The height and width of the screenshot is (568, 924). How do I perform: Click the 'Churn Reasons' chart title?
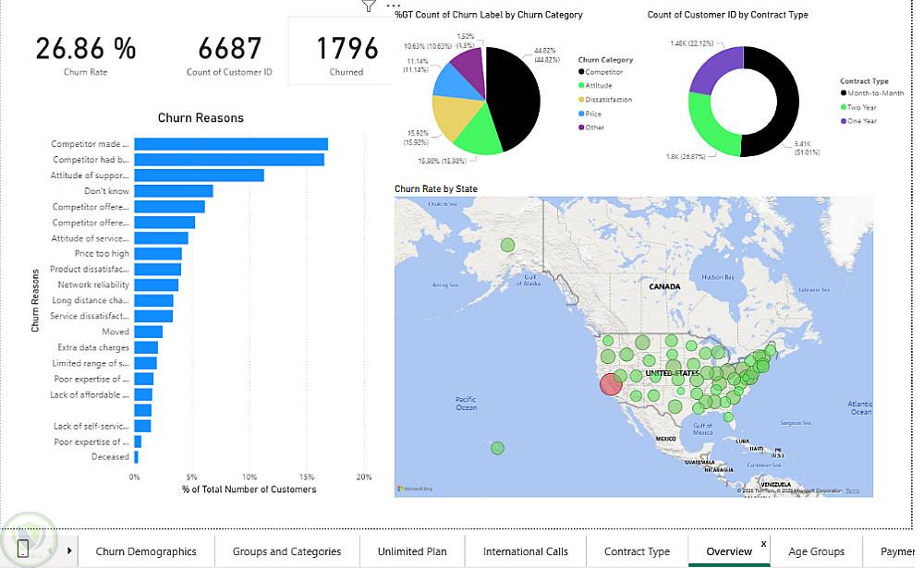[x=201, y=118]
